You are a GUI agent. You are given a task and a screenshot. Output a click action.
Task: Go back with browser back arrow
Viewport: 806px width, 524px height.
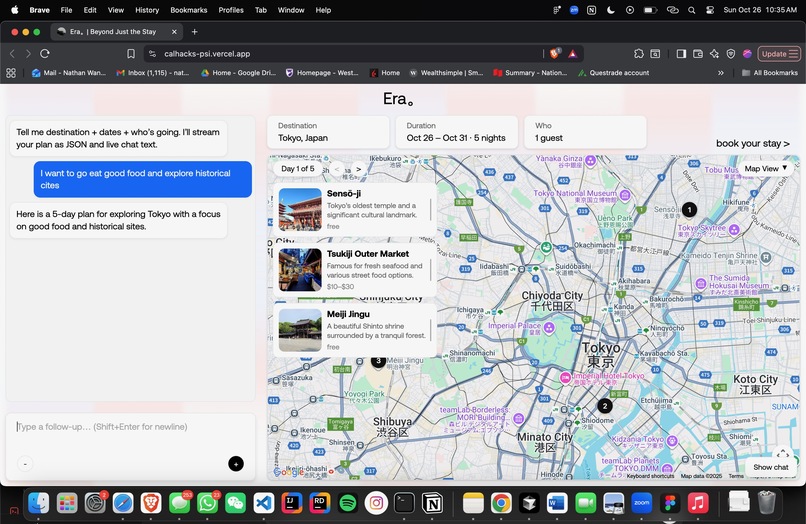(x=12, y=53)
